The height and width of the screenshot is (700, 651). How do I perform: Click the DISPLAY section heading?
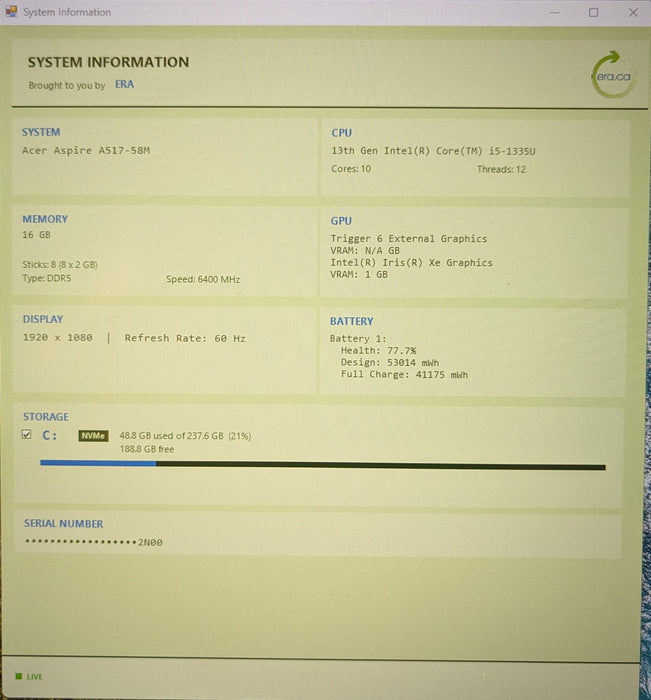pos(43,319)
